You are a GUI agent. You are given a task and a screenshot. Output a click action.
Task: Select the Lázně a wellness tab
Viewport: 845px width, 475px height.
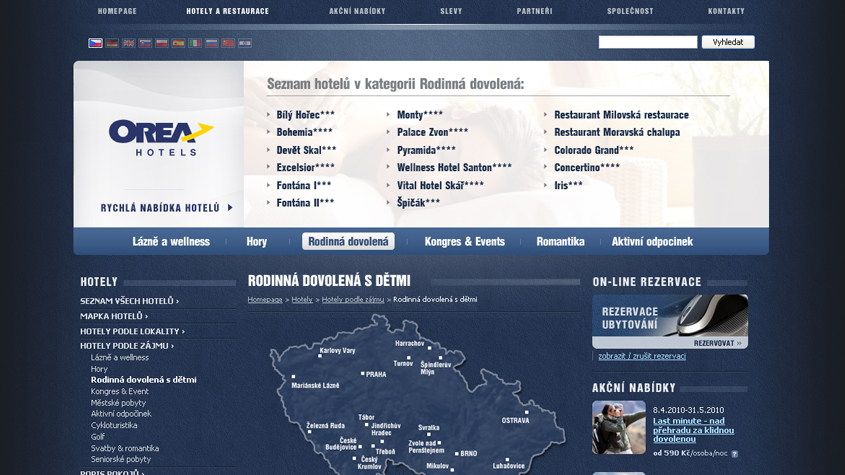tap(171, 241)
